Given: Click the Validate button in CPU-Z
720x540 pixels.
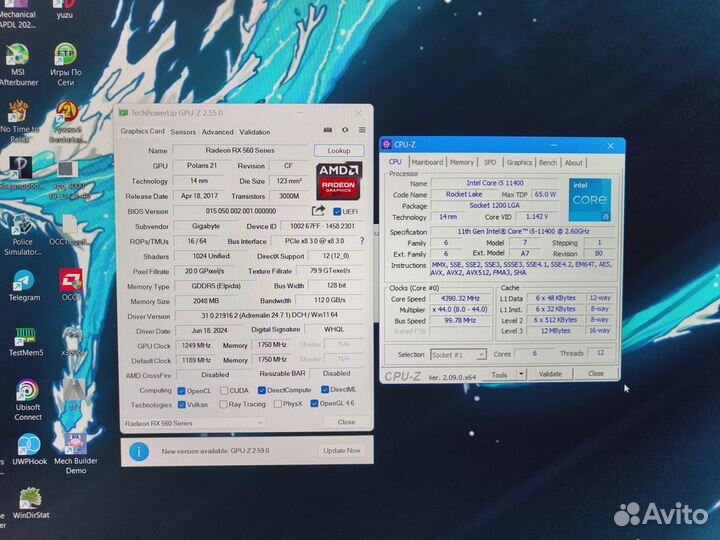Looking at the screenshot, I should (x=550, y=374).
